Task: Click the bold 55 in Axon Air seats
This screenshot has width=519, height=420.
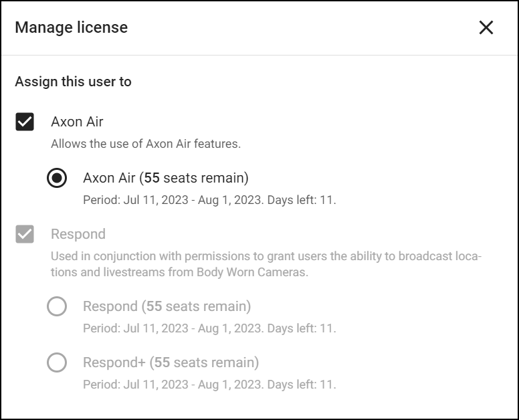Action: [x=152, y=178]
